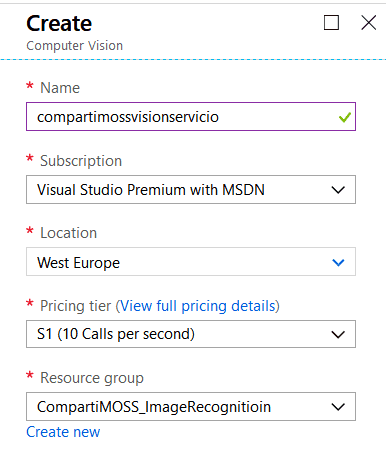
Task: Click the Subscription dropdown chevron arrow
Action: coord(338,190)
